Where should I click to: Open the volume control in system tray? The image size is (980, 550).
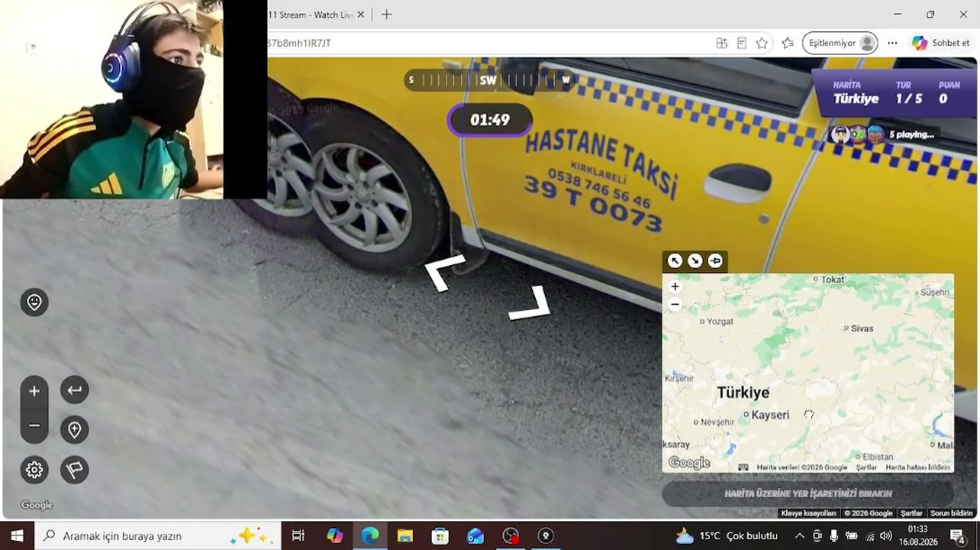click(x=885, y=535)
